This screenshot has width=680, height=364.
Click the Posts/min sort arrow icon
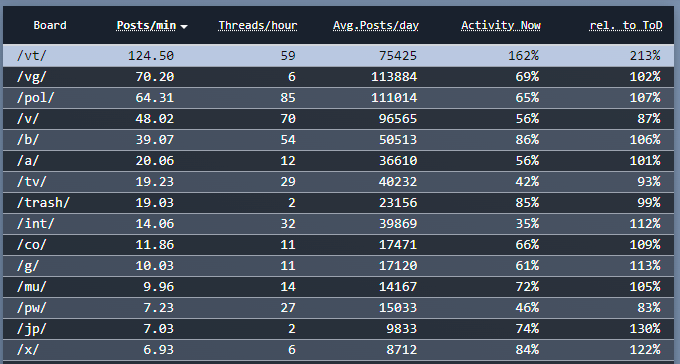184,26
